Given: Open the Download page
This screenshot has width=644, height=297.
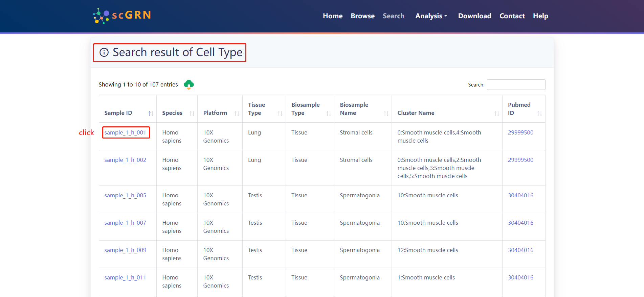Looking at the screenshot, I should tap(475, 16).
